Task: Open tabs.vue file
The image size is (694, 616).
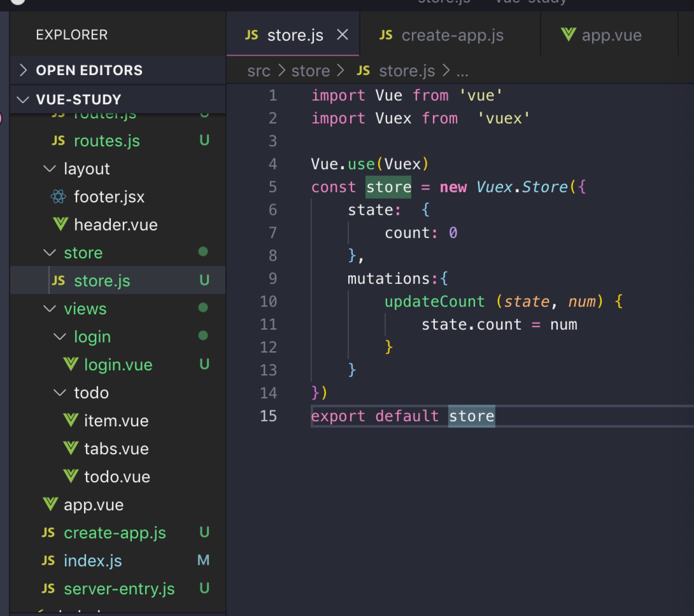Action: [x=118, y=449]
